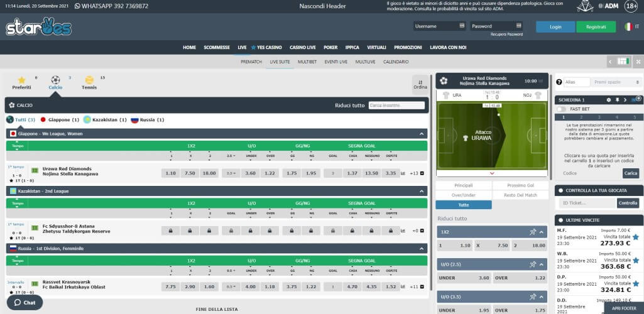This screenshot has height=314, width=644.
Task: Show the Tutte markets tab
Action: point(464,205)
